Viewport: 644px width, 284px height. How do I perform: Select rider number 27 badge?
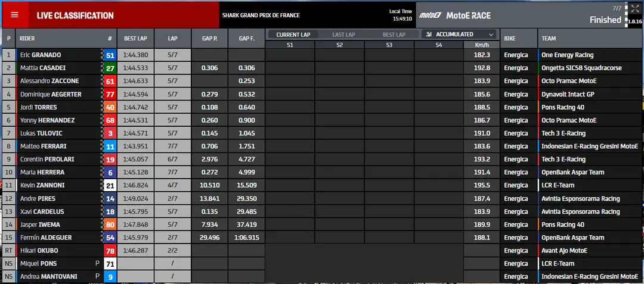(110, 68)
